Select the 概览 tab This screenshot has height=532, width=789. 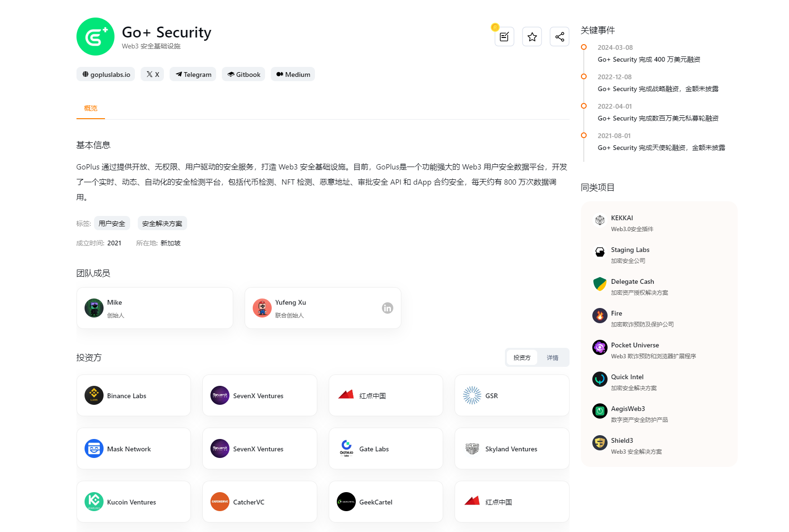(91, 108)
